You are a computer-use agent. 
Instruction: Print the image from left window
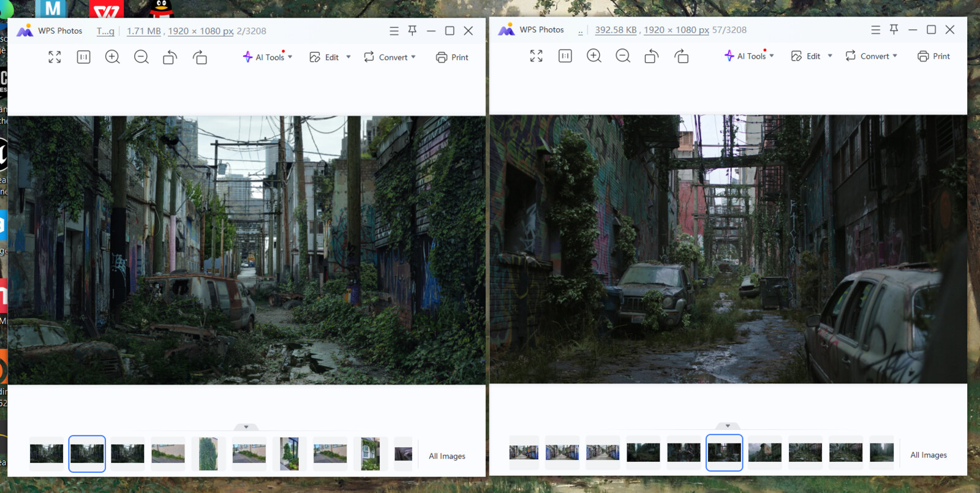[x=452, y=57]
